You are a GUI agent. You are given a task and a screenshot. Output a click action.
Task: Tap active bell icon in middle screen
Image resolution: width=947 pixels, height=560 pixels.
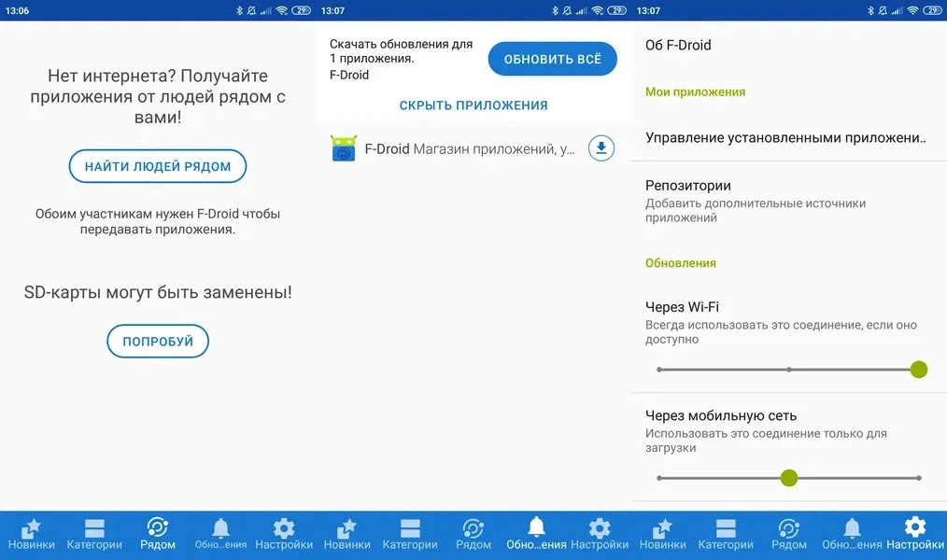536,526
